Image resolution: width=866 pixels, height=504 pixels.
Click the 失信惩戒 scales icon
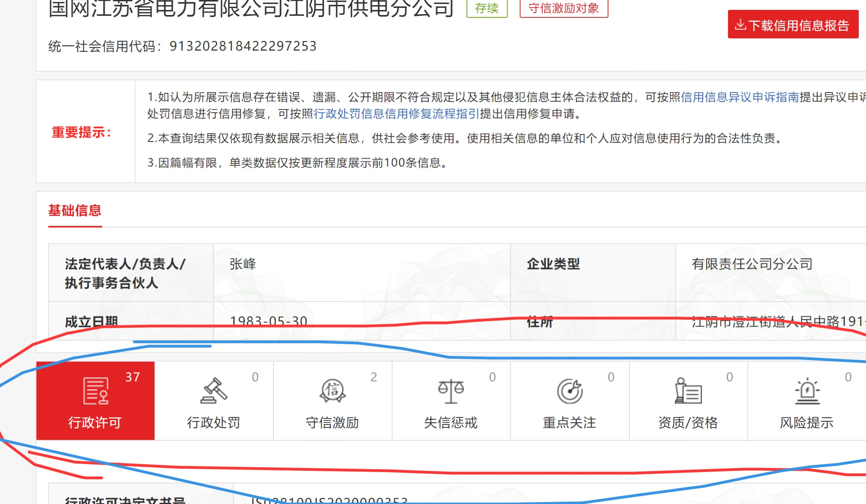[x=451, y=391]
